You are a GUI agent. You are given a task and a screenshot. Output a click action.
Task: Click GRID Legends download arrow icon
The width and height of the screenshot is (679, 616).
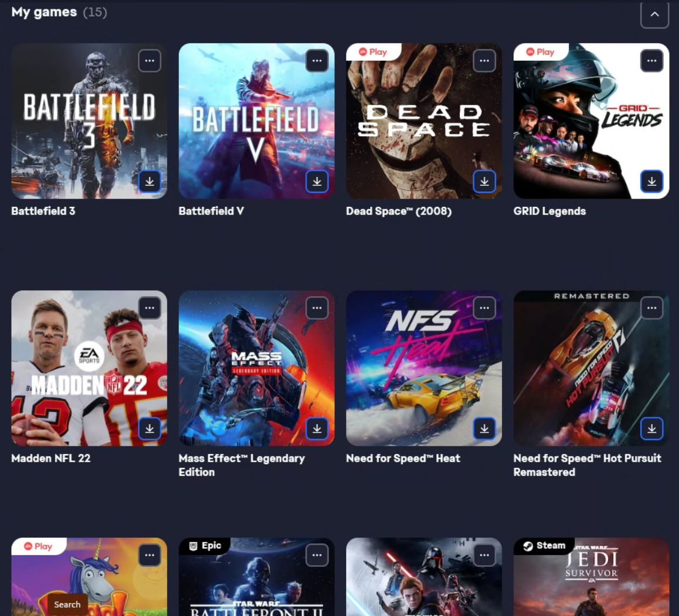652,181
